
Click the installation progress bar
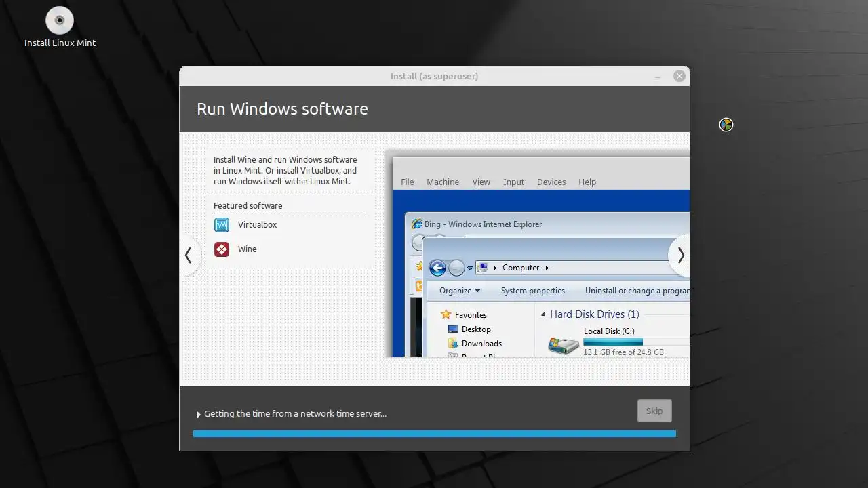435,434
